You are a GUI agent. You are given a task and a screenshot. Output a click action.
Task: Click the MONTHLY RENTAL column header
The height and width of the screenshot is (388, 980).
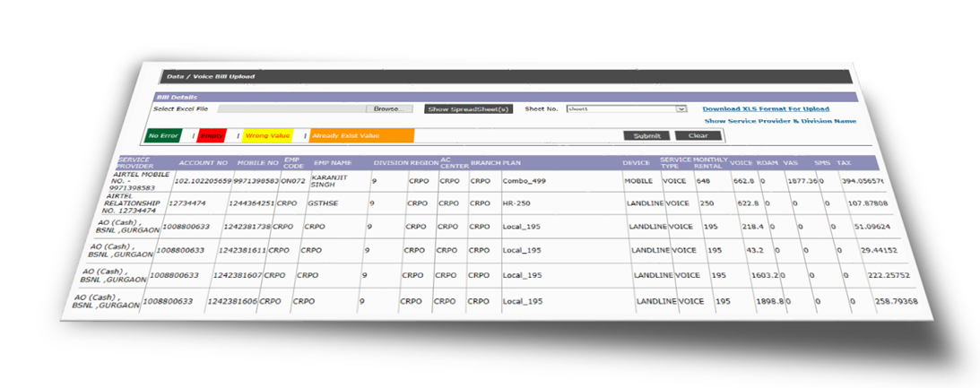710,162
